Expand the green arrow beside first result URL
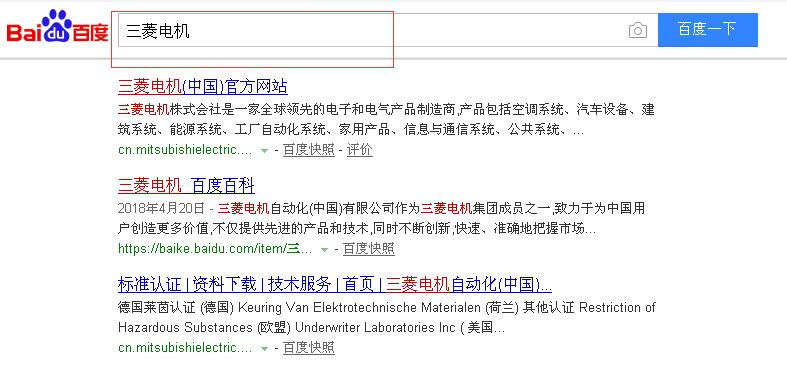Image resolution: width=787 pixels, height=367 pixels. pyautogui.click(x=265, y=150)
